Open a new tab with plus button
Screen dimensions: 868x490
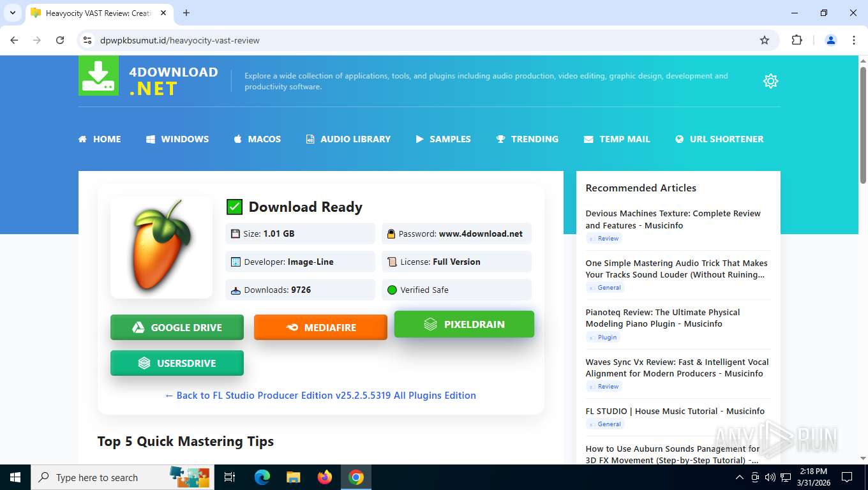pos(186,13)
